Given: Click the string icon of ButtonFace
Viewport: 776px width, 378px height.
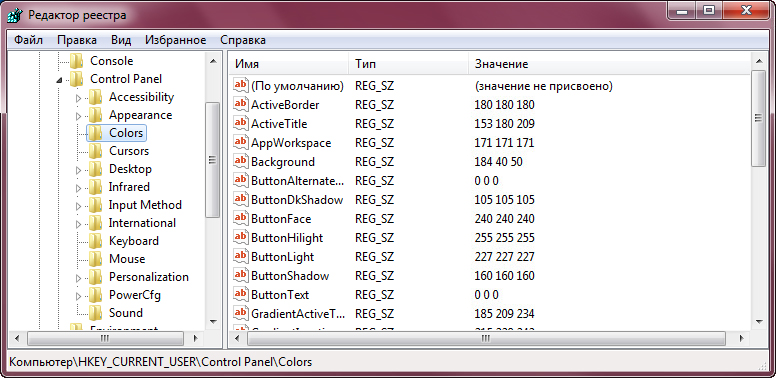Looking at the screenshot, I should coord(241,218).
